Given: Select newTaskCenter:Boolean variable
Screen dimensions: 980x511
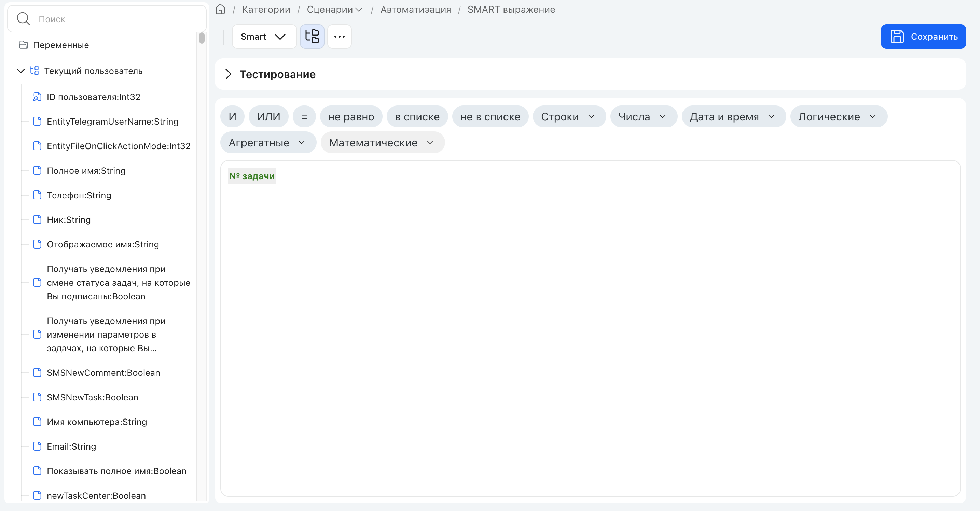Looking at the screenshot, I should tap(96, 495).
